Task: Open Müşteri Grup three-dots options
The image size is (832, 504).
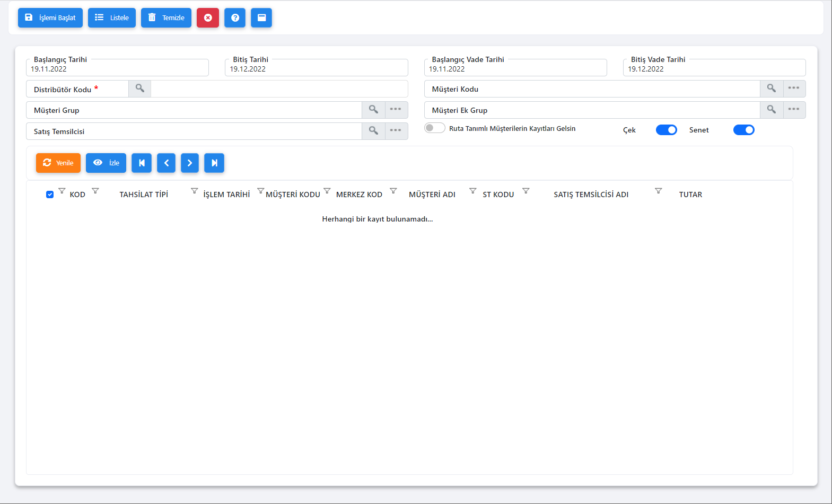Action: pyautogui.click(x=396, y=110)
